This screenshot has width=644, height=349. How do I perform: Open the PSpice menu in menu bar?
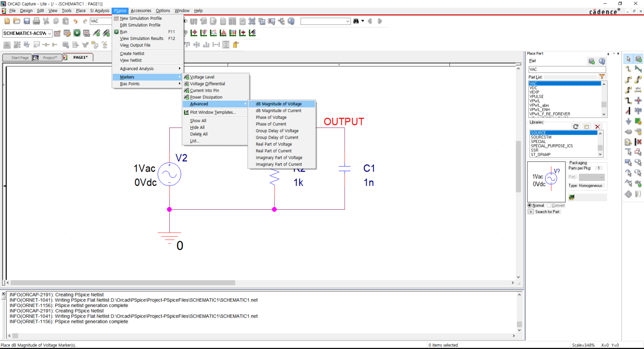click(120, 10)
